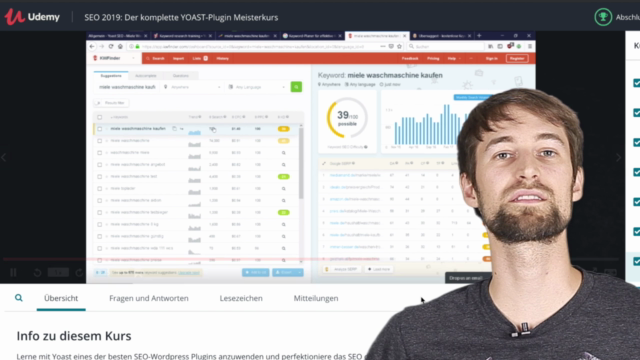Expand the miele waschmaschine 8 kg row arrow
The width and height of the screenshot is (640, 360).
pyautogui.click(x=107, y=224)
